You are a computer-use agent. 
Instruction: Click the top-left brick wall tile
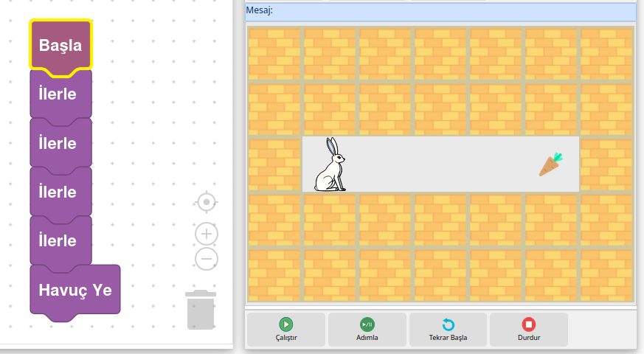pyautogui.click(x=274, y=54)
